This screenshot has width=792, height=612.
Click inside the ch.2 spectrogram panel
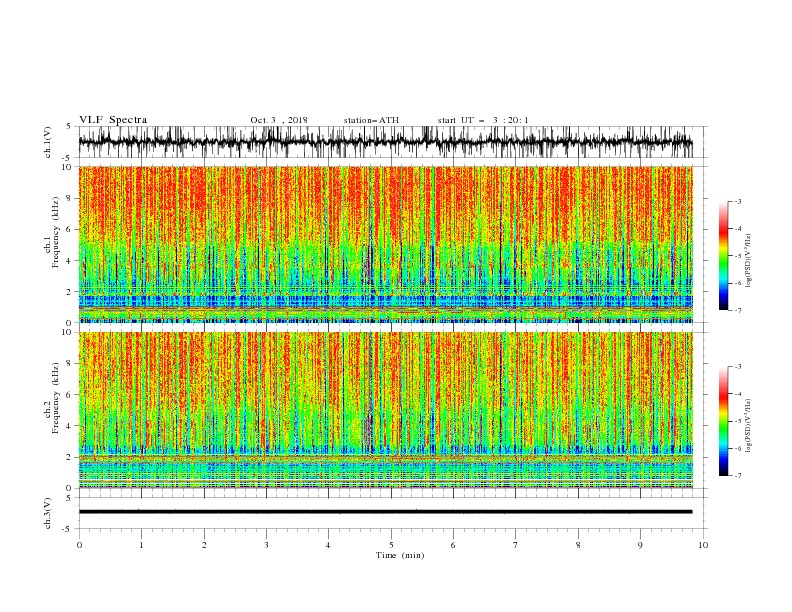tap(385, 410)
